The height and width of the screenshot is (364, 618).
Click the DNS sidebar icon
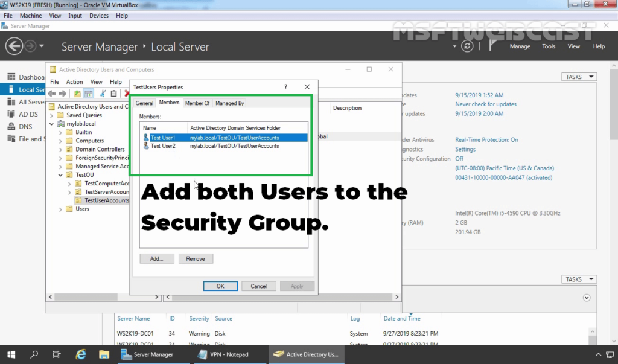coord(11,127)
